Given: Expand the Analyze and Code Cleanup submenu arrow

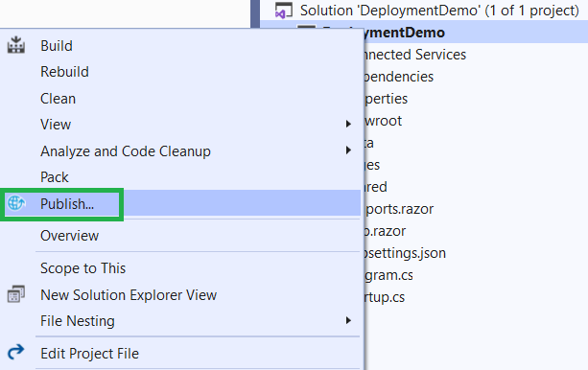Looking at the screenshot, I should [x=348, y=150].
